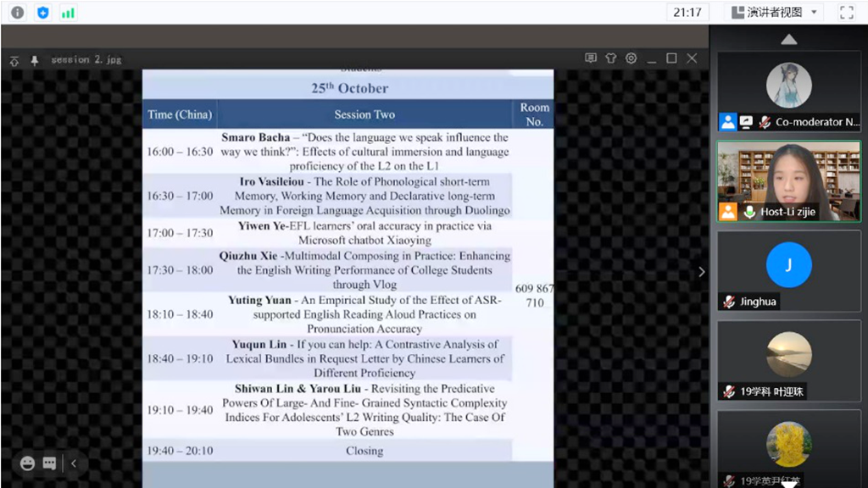Select the Host-Li zijie video tile
This screenshot has width=868, height=488.
[x=789, y=181]
